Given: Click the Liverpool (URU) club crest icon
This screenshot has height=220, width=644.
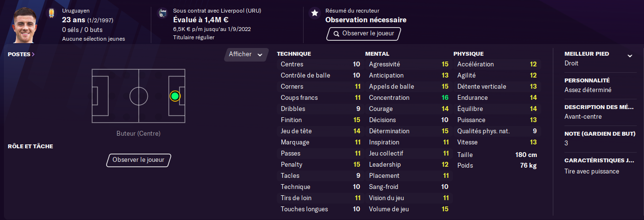Looking at the screenshot, I should point(162,13).
